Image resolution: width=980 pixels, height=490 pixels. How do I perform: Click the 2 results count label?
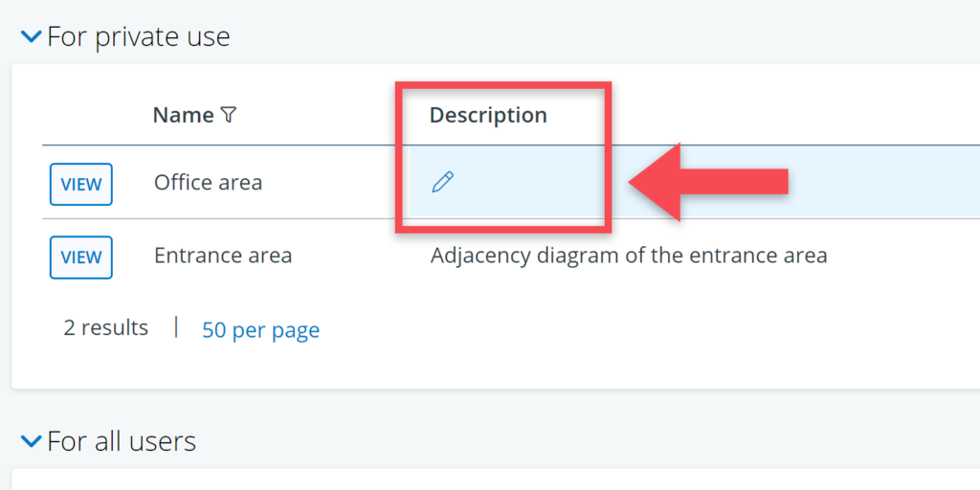pyautogui.click(x=106, y=328)
